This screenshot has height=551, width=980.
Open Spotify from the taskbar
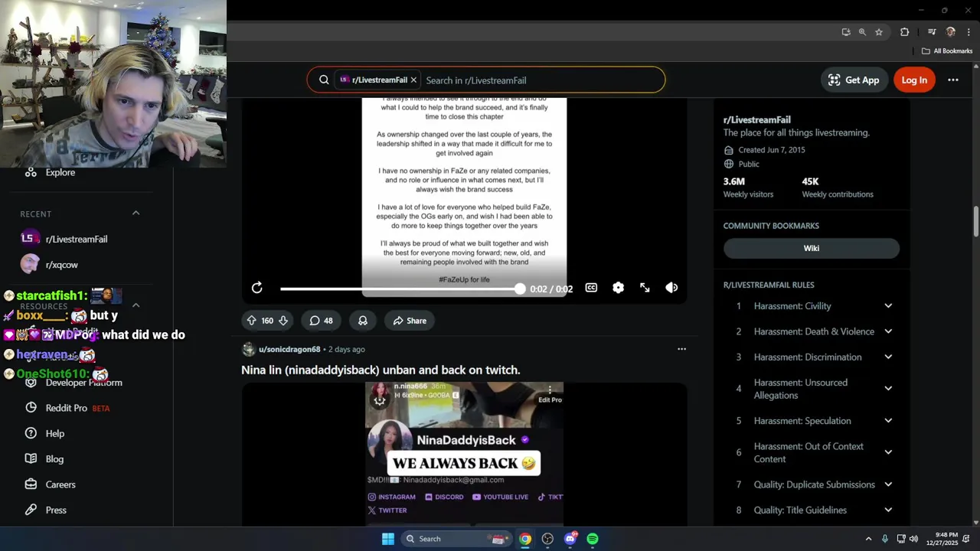pyautogui.click(x=593, y=539)
